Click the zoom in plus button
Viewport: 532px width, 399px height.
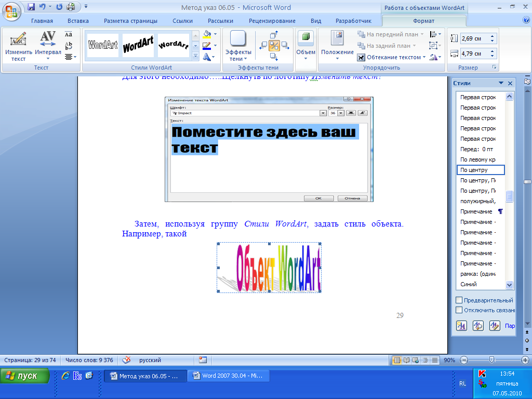525,360
